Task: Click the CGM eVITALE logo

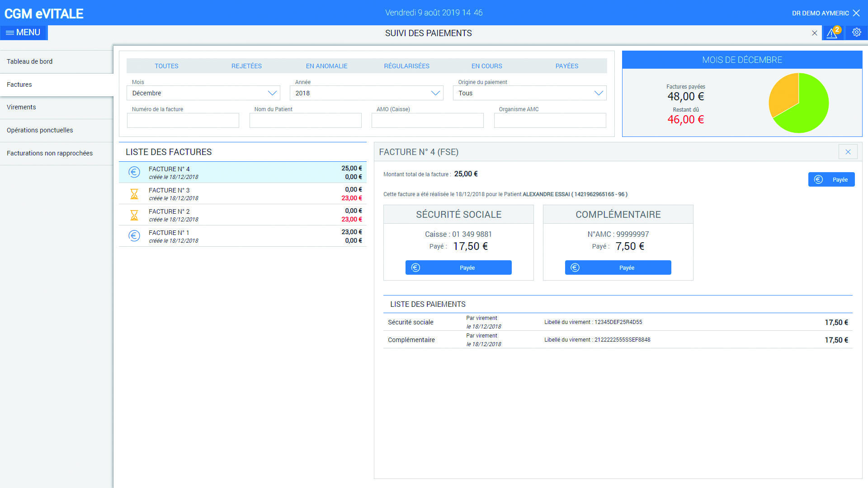Action: tap(44, 14)
